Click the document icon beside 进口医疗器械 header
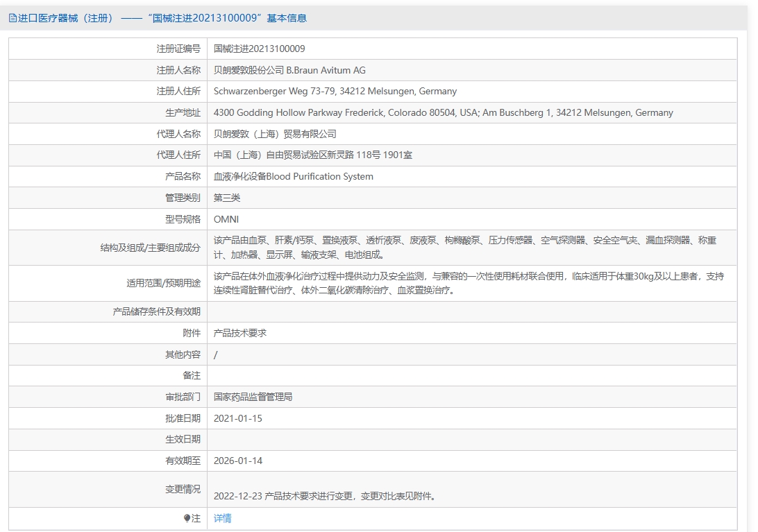Image resolution: width=758 pixels, height=532 pixels. pos(12,18)
